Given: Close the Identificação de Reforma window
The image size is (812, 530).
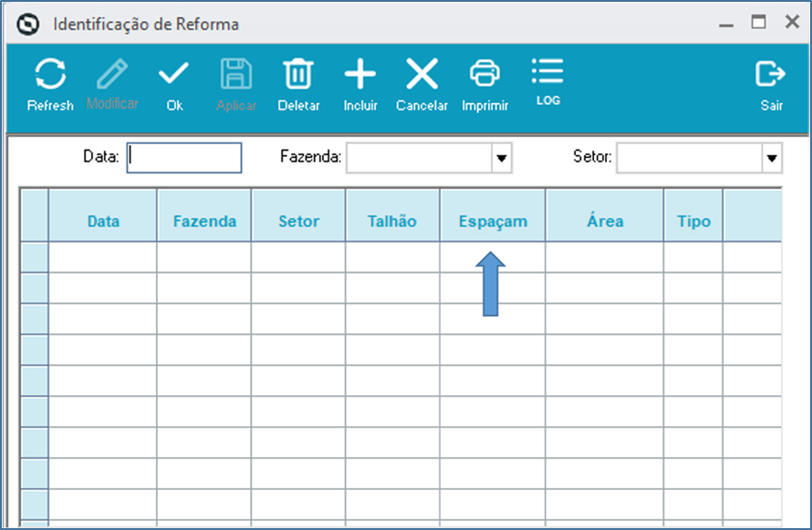Looking at the screenshot, I should 792,22.
